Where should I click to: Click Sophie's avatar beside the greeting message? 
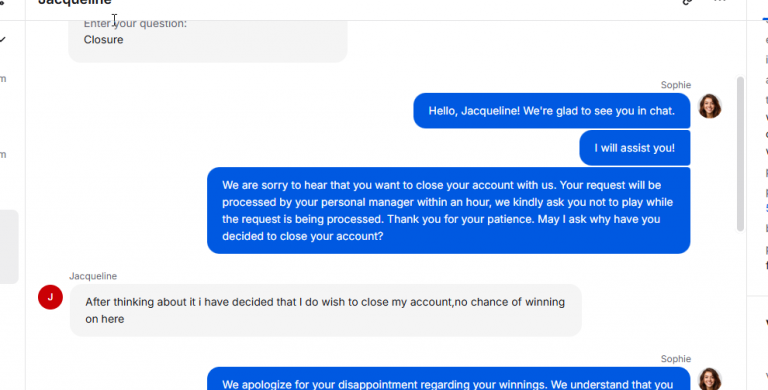[x=709, y=106]
